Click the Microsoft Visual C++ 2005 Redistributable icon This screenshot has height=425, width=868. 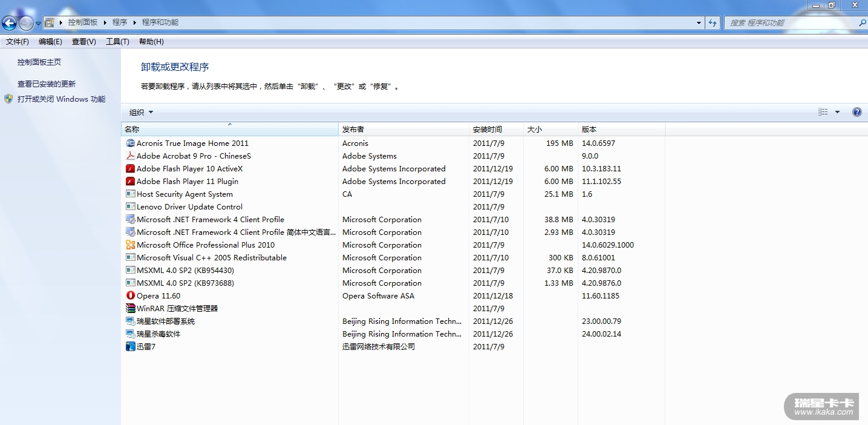pyautogui.click(x=130, y=258)
